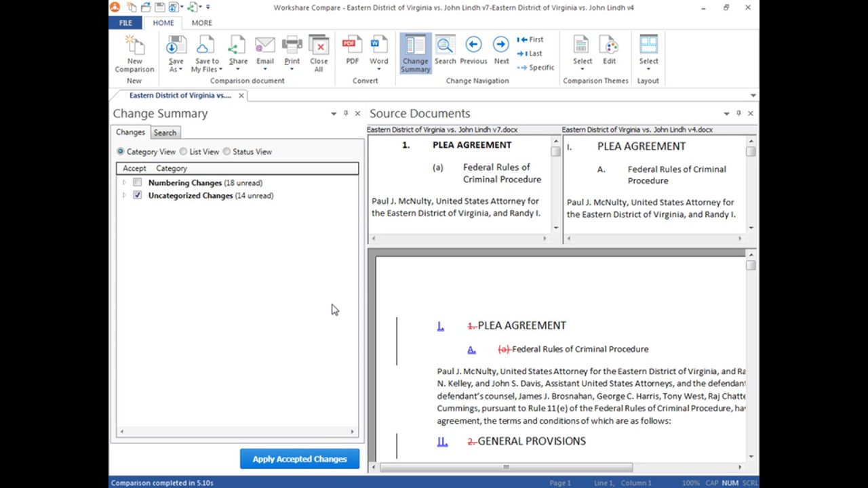Click v7 source document vertical scrollbar
The image size is (868, 488).
coord(556,184)
